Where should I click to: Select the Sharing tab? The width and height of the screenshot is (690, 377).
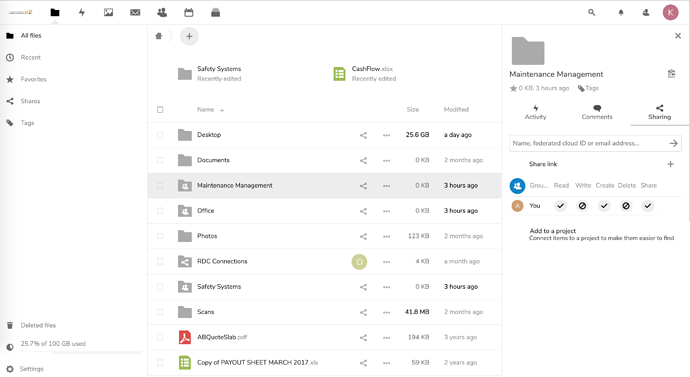click(659, 113)
